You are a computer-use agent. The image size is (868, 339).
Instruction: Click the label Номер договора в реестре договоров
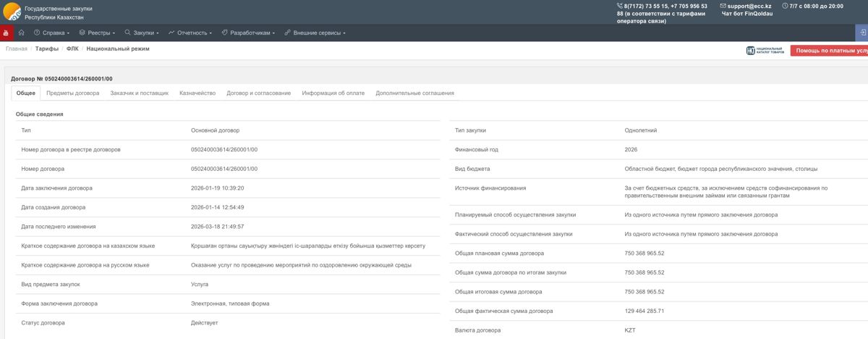coord(71,149)
